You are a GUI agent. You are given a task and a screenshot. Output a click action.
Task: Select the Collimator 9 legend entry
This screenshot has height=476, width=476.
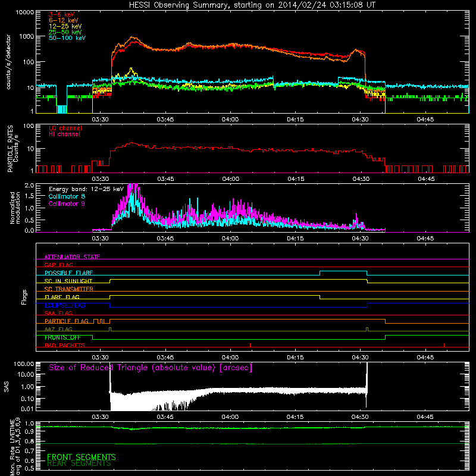click(x=67, y=203)
